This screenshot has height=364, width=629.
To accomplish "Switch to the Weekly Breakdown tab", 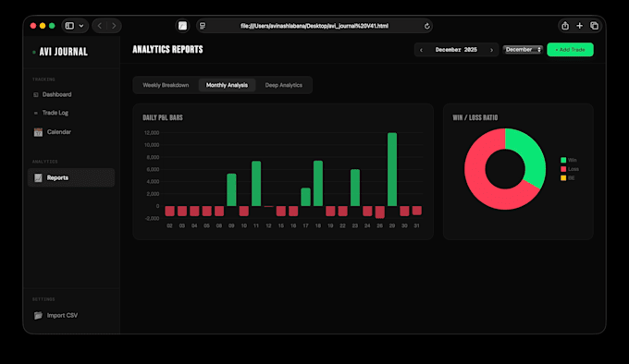I will click(166, 85).
